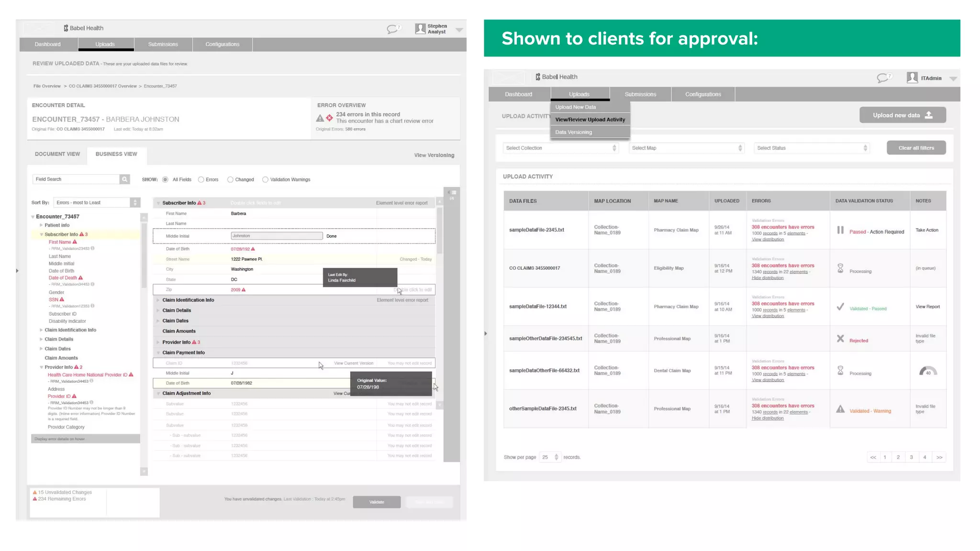980x551 pixels.
Task: Click the checkmark icon for the Validated - Passed row
Action: (840, 307)
